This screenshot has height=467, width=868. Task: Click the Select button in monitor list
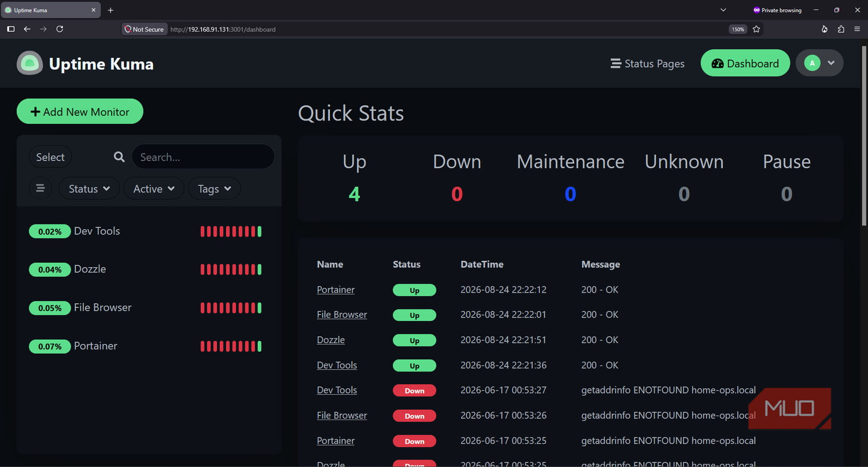click(50, 157)
